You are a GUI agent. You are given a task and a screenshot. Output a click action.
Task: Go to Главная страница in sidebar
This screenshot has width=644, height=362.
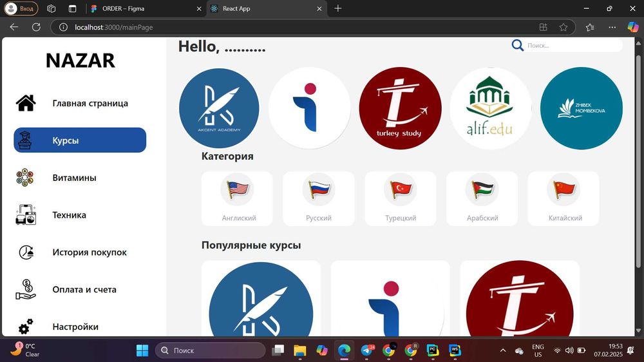tap(80, 103)
